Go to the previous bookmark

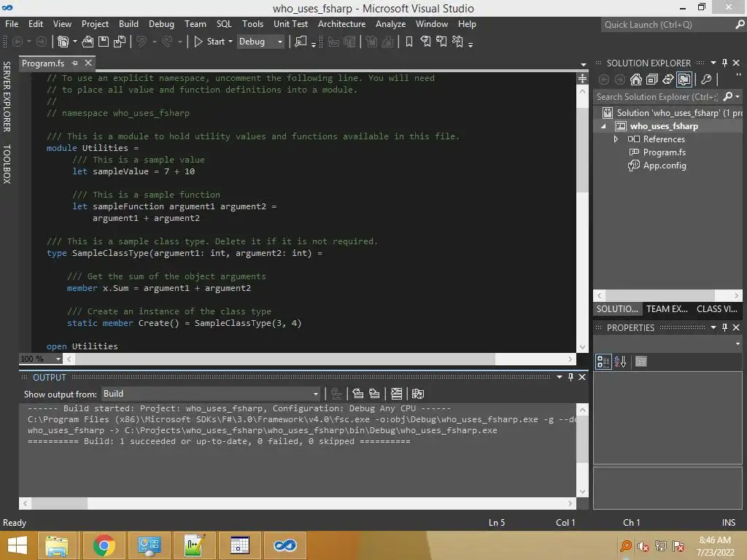click(x=425, y=42)
